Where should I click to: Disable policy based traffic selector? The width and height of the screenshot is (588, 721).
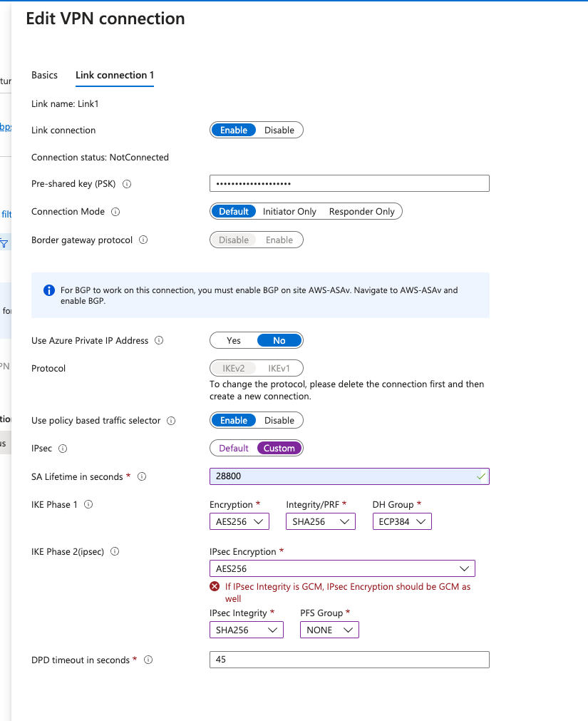point(279,420)
